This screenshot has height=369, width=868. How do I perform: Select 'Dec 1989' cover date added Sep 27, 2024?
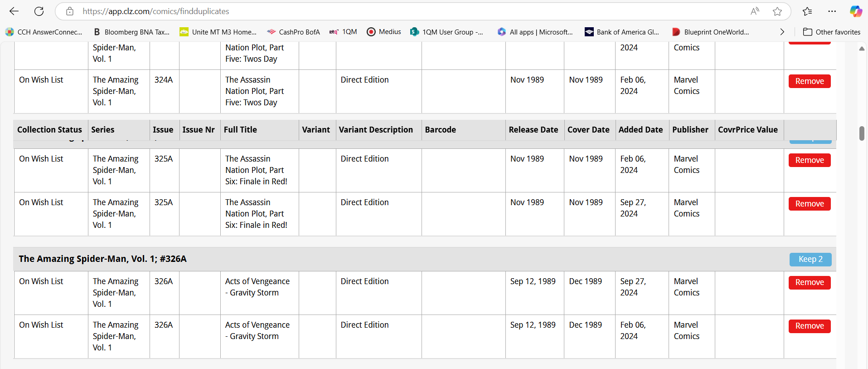tap(586, 281)
